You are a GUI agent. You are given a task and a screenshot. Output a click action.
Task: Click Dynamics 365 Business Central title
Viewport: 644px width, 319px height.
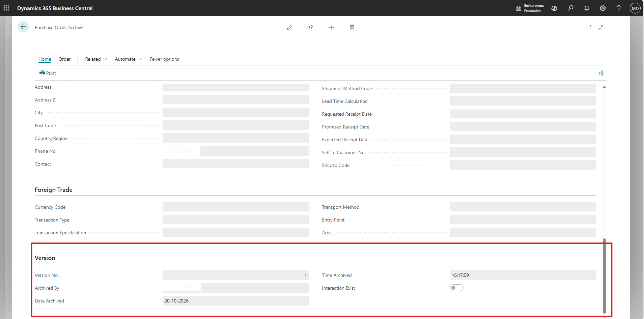(55, 8)
